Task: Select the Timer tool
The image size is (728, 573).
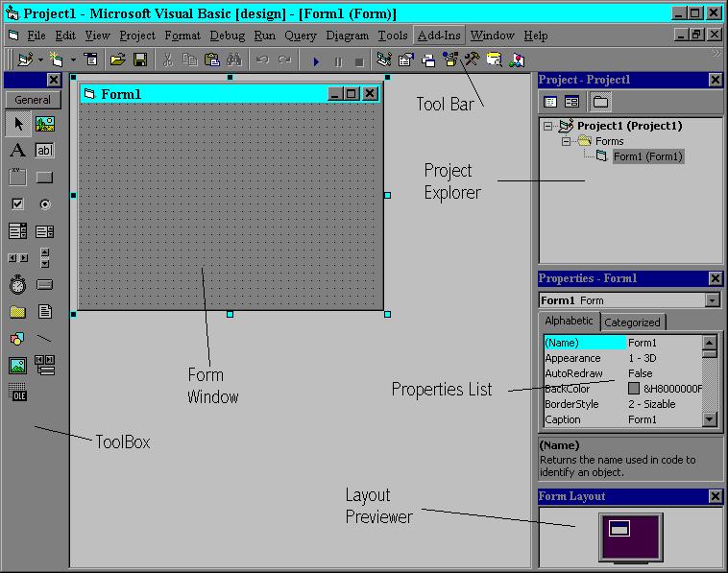Action: (x=18, y=284)
